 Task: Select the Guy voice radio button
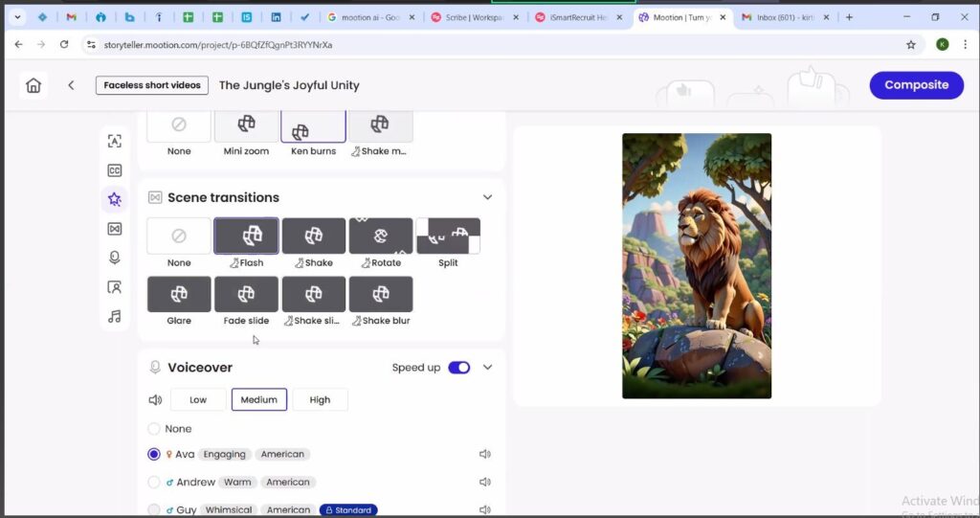(154, 510)
